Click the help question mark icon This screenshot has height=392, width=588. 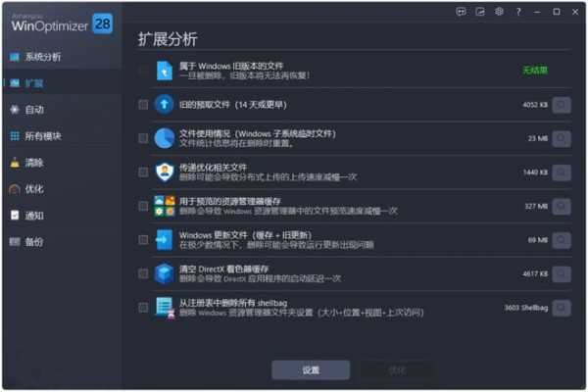(518, 12)
